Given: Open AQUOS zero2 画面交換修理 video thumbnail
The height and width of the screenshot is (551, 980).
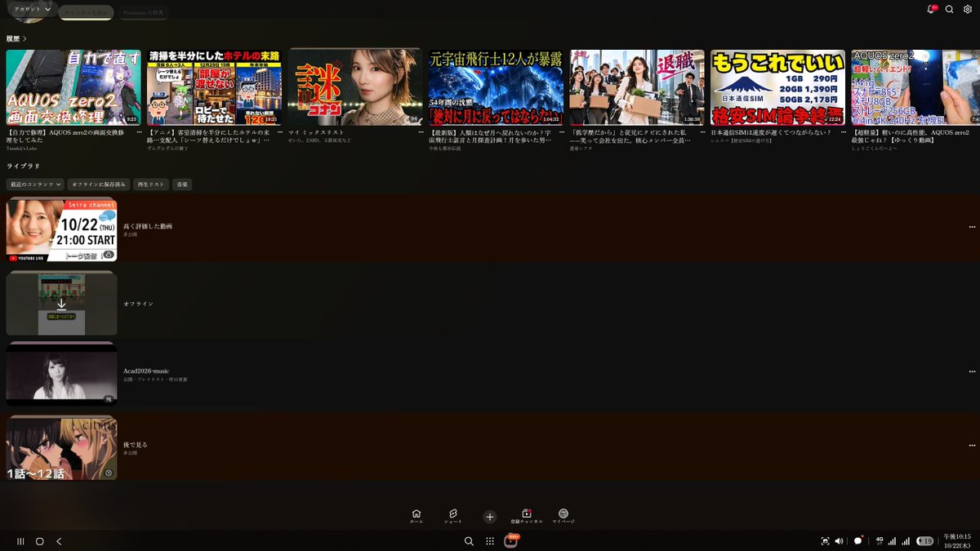Looking at the screenshot, I should [x=73, y=87].
